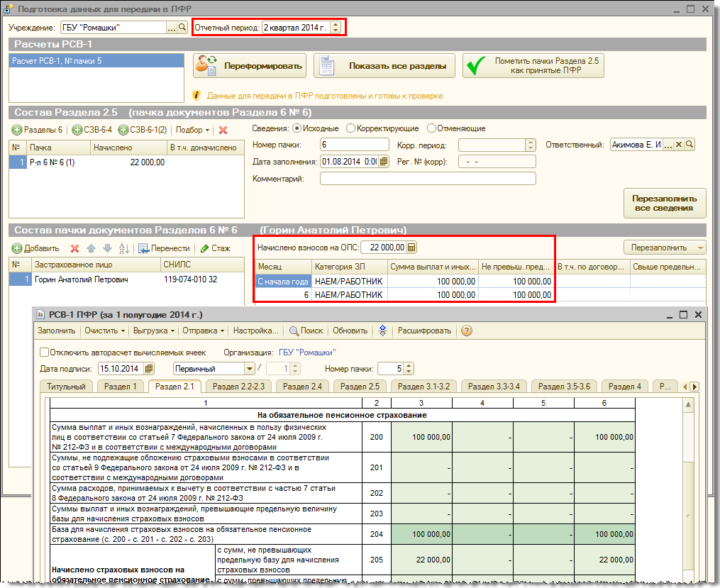Image resolution: width=720 pixels, height=588 pixels.
Task: Click the Комментарий input field
Action: (427, 179)
